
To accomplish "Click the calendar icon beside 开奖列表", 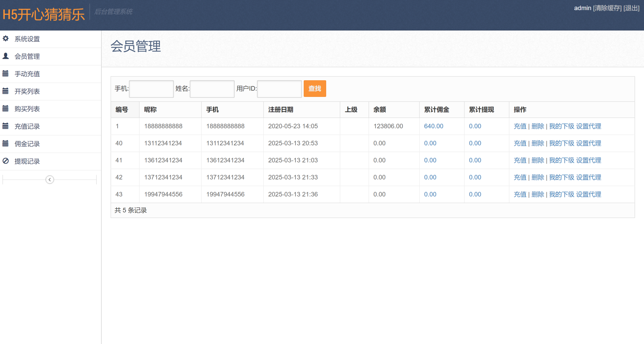I will (6, 91).
